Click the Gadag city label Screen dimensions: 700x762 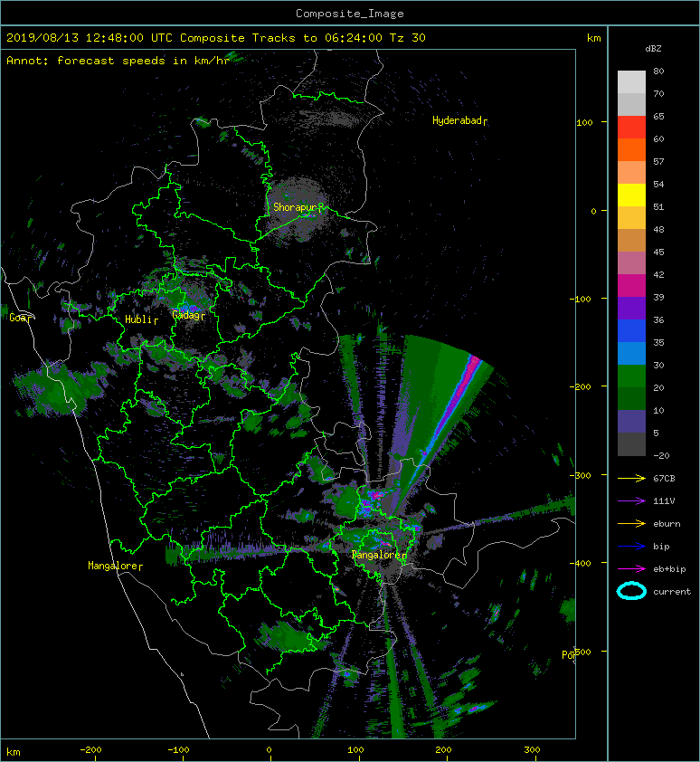tap(186, 315)
